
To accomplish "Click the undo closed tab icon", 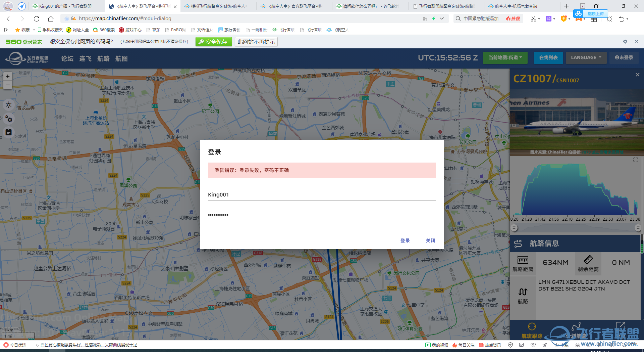I will tap(621, 19).
